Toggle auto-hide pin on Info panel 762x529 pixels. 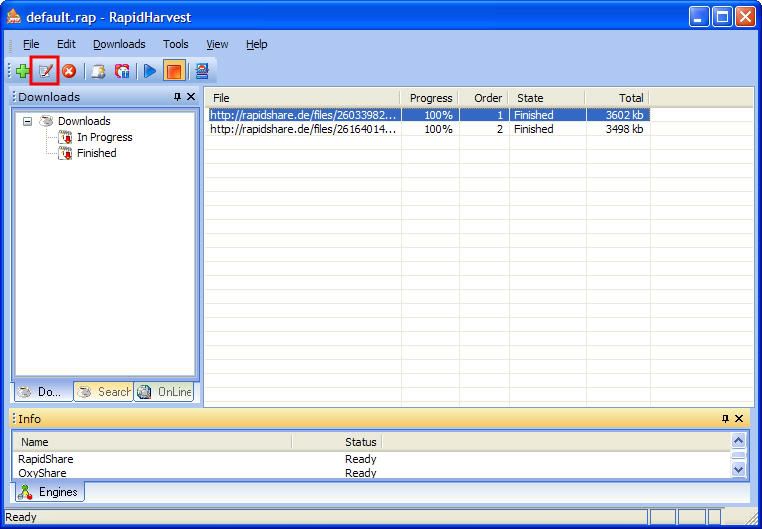point(726,419)
